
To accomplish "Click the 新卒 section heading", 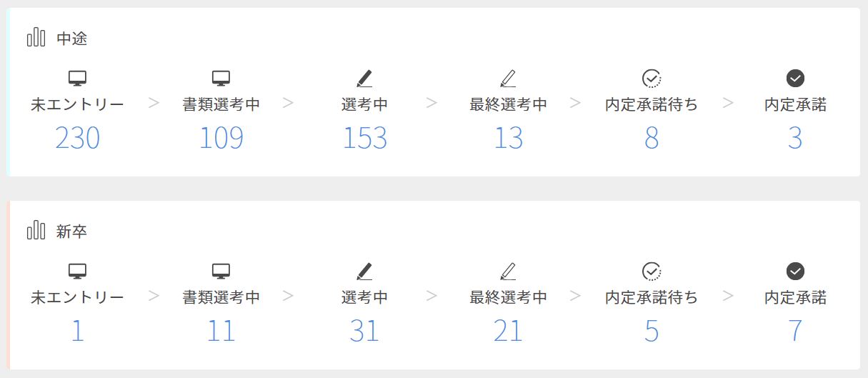I will [x=72, y=232].
